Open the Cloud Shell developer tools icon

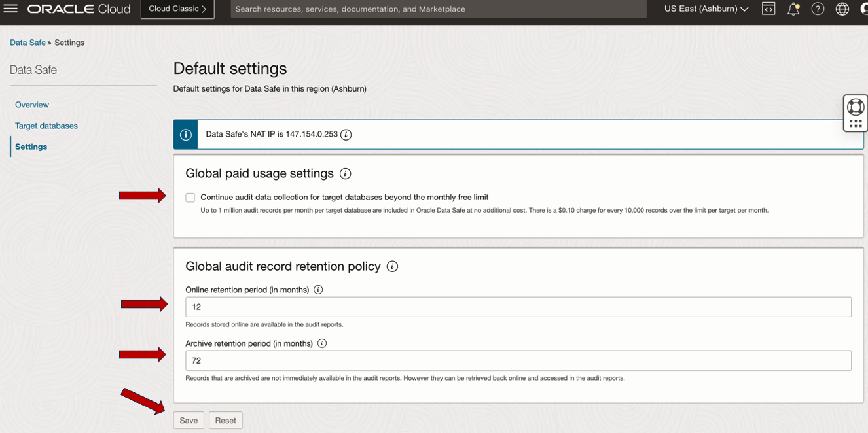tap(769, 9)
